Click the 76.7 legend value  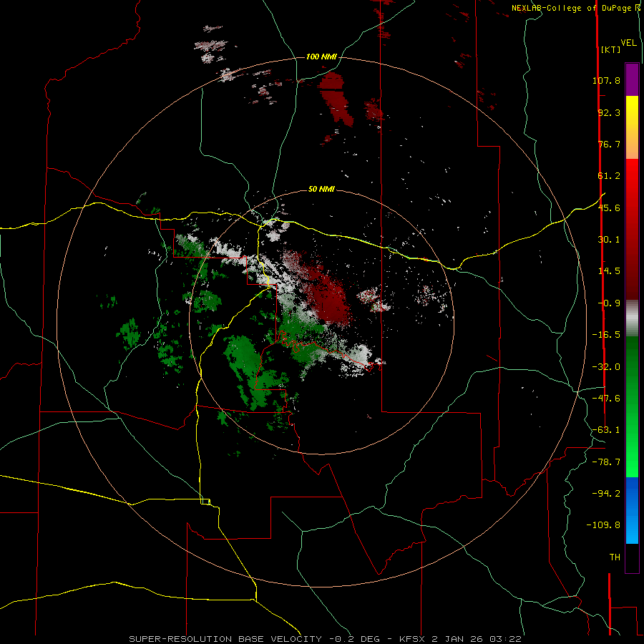coord(609,144)
